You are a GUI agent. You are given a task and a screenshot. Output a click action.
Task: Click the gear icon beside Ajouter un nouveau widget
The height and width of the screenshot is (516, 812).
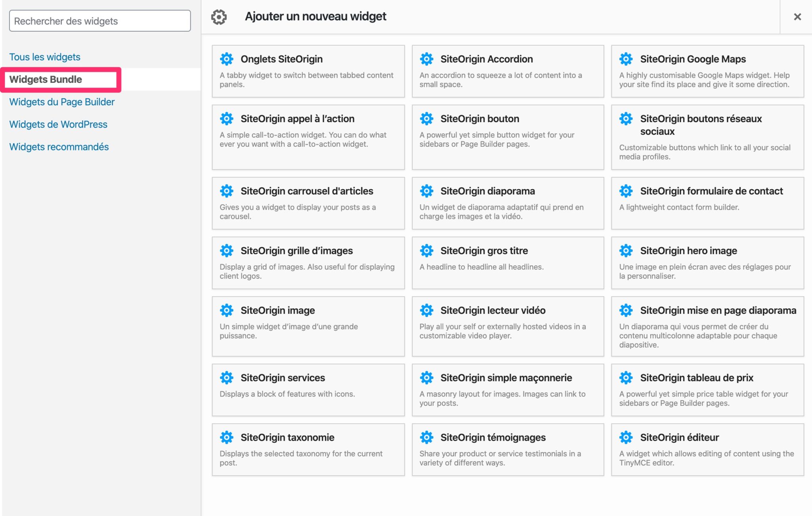coord(218,17)
